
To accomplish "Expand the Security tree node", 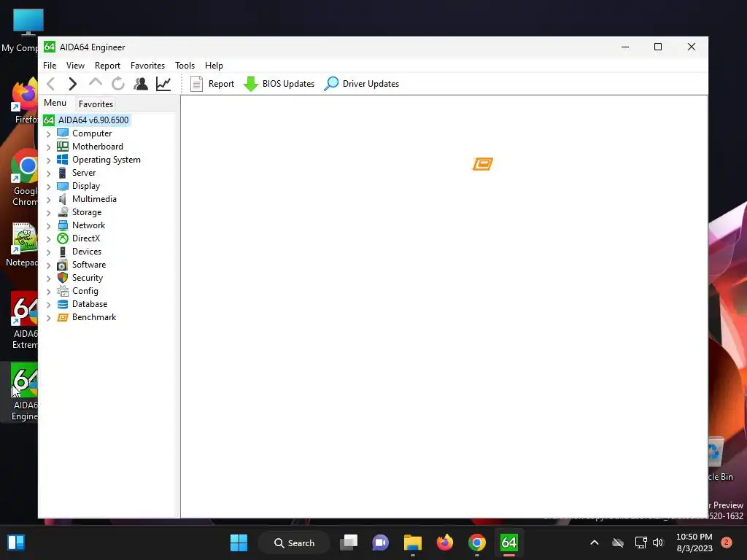I will pos(48,279).
